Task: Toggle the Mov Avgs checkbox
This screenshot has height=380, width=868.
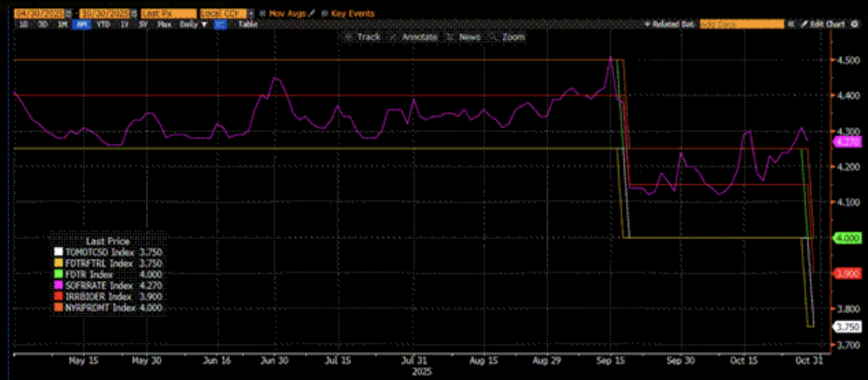Action: [x=263, y=13]
